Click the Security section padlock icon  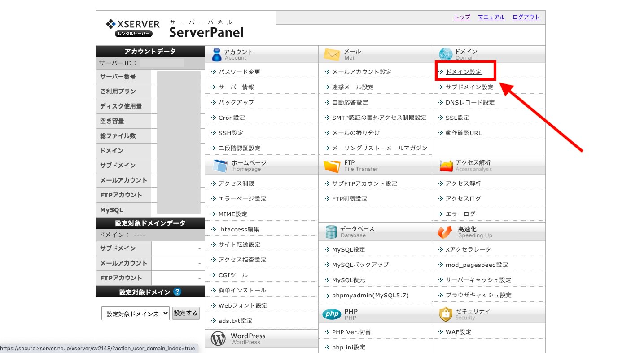(445, 314)
